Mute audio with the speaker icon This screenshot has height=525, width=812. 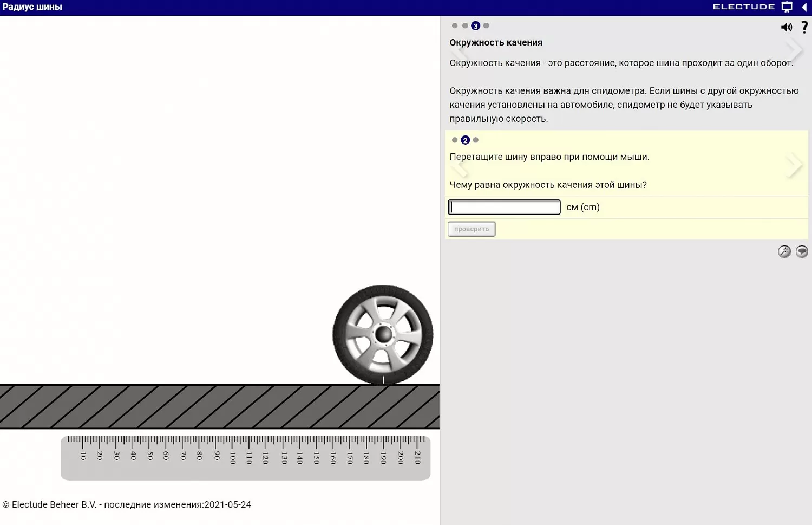(786, 27)
